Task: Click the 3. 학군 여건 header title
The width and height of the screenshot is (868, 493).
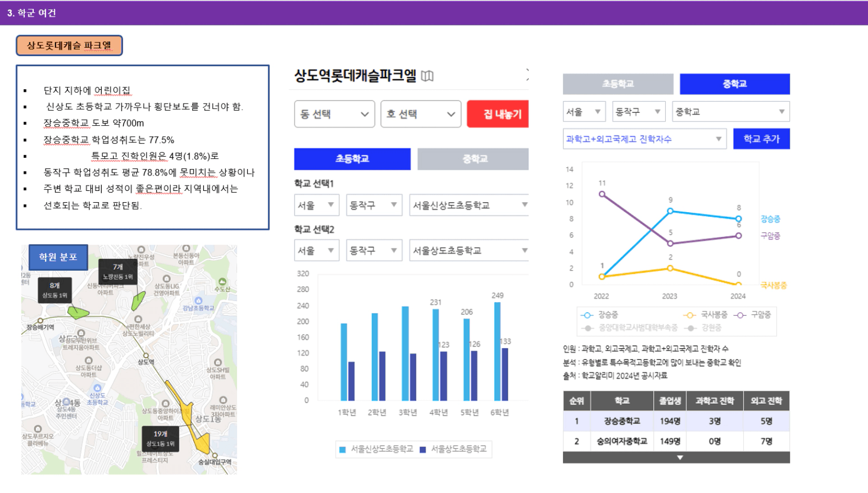Action: [31, 13]
